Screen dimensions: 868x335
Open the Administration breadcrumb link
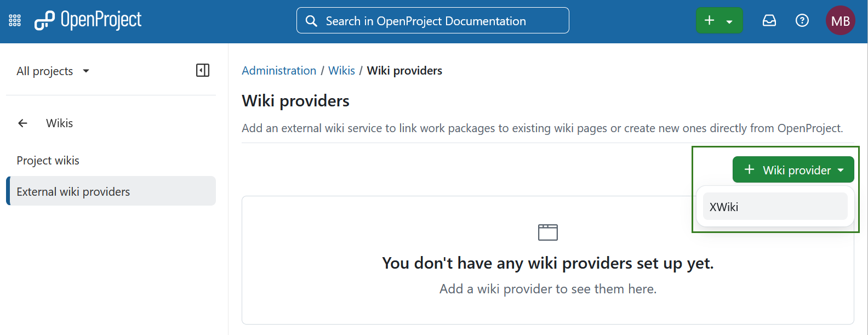[x=279, y=71]
